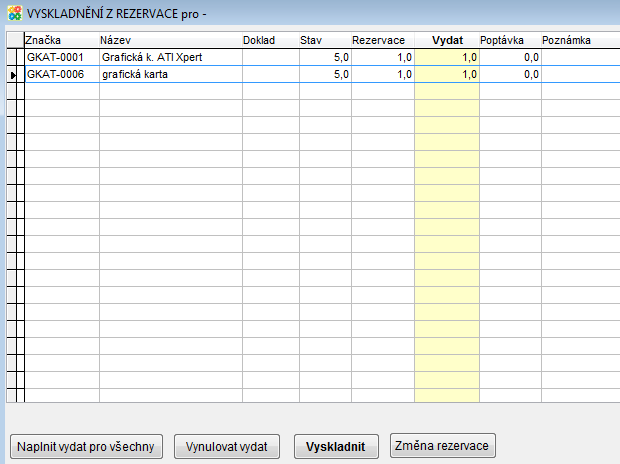Click the 'Vyskladnit' button
The height and width of the screenshot is (464, 620).
pos(336,447)
